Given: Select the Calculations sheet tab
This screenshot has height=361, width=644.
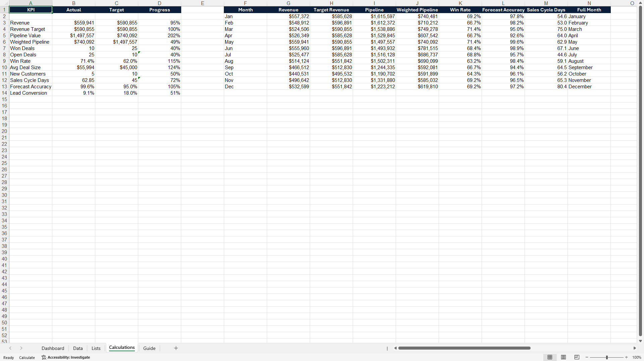Looking at the screenshot, I should pos(122,348).
